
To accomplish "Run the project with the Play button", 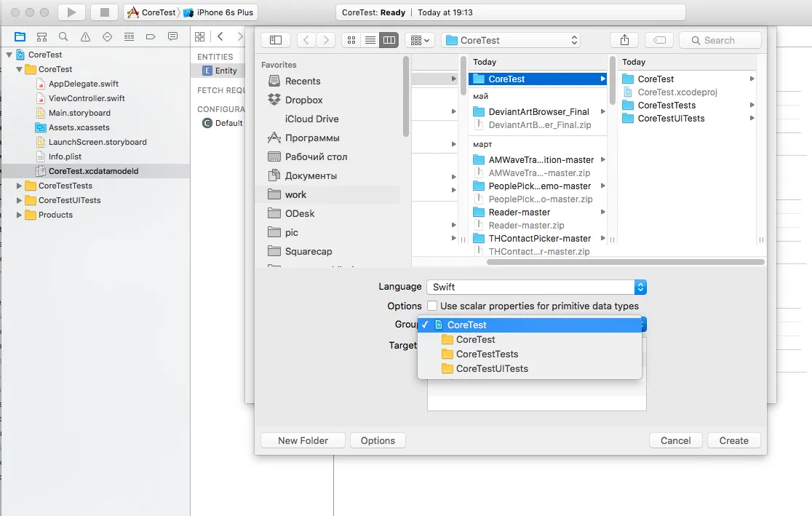I will pos(71,12).
